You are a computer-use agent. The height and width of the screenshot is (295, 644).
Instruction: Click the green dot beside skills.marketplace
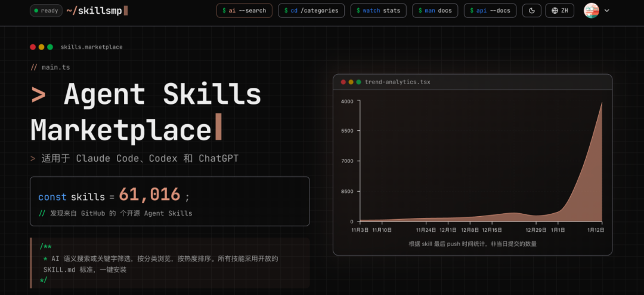coord(50,47)
